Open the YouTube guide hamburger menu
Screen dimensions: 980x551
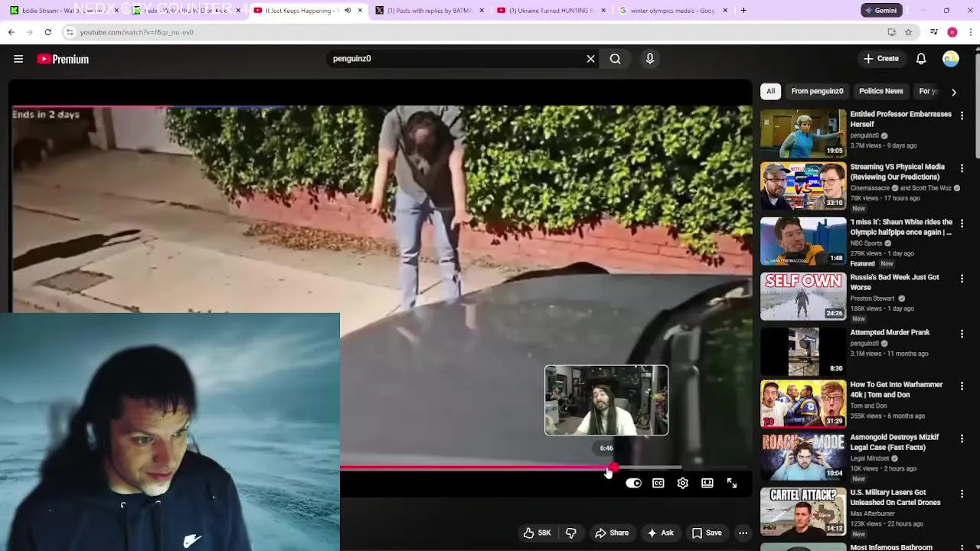click(x=18, y=59)
